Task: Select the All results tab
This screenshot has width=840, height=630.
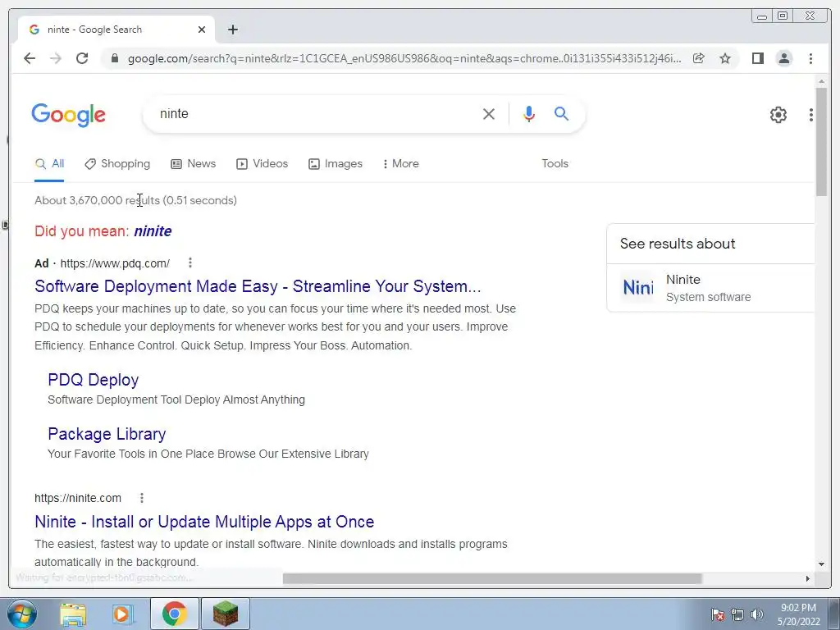Action: (x=49, y=164)
